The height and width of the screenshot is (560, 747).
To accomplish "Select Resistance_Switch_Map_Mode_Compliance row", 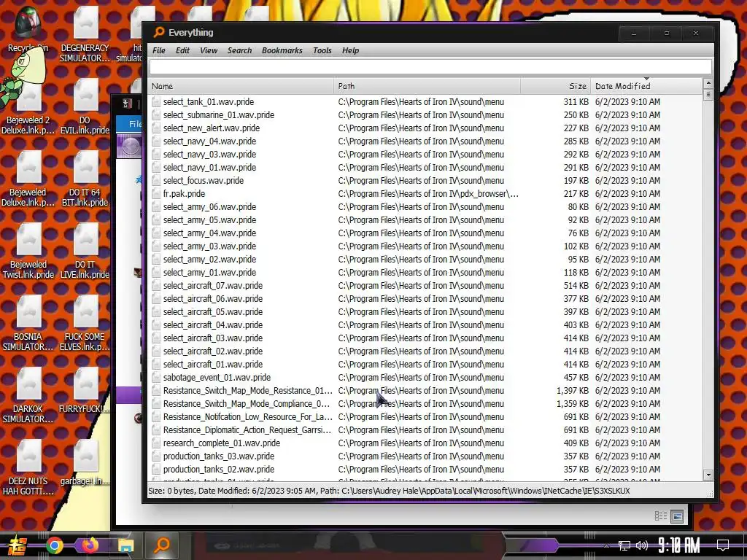I will 425,404.
